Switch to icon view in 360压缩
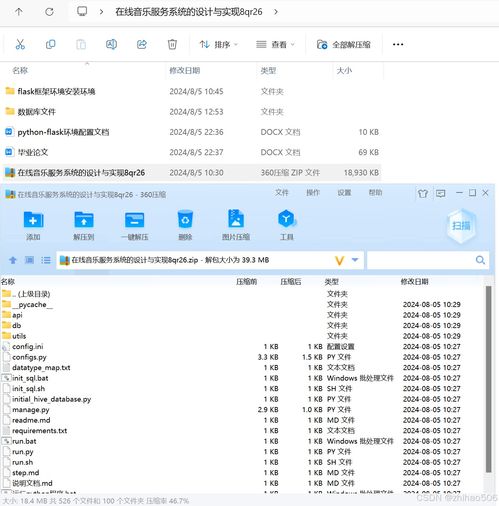This screenshot has width=499, height=506. pyautogui.click(x=29, y=260)
